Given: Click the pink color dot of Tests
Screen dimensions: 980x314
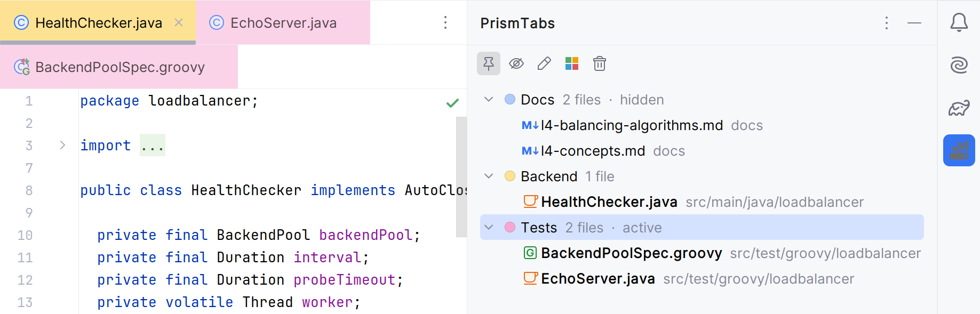Looking at the screenshot, I should pos(510,228).
